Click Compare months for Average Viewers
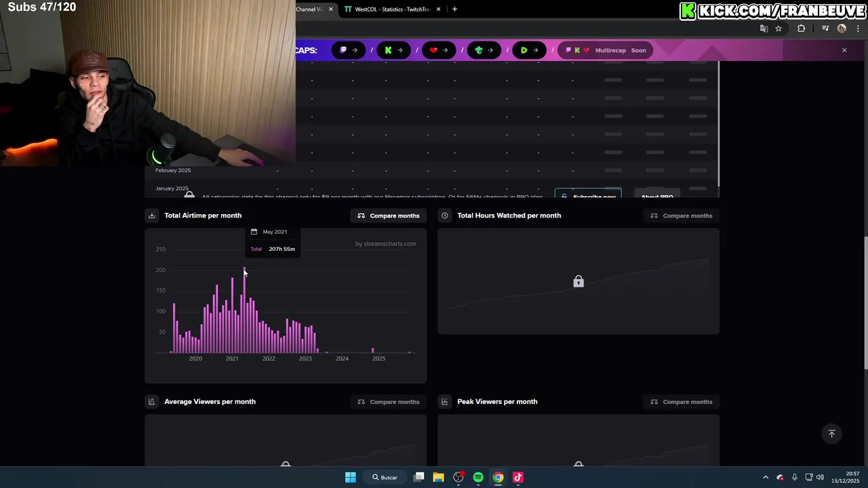The width and height of the screenshot is (868, 488). [x=389, y=402]
